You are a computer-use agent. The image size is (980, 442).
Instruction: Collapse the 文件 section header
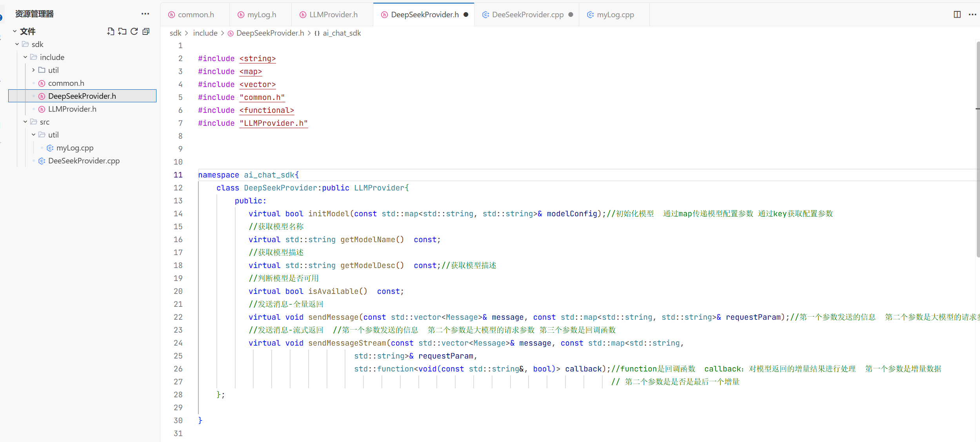click(15, 31)
